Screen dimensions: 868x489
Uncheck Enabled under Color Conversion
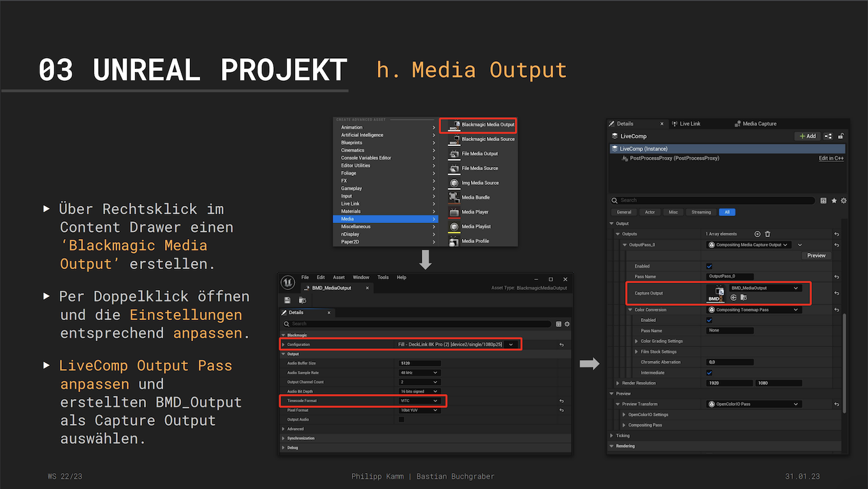pos(709,320)
